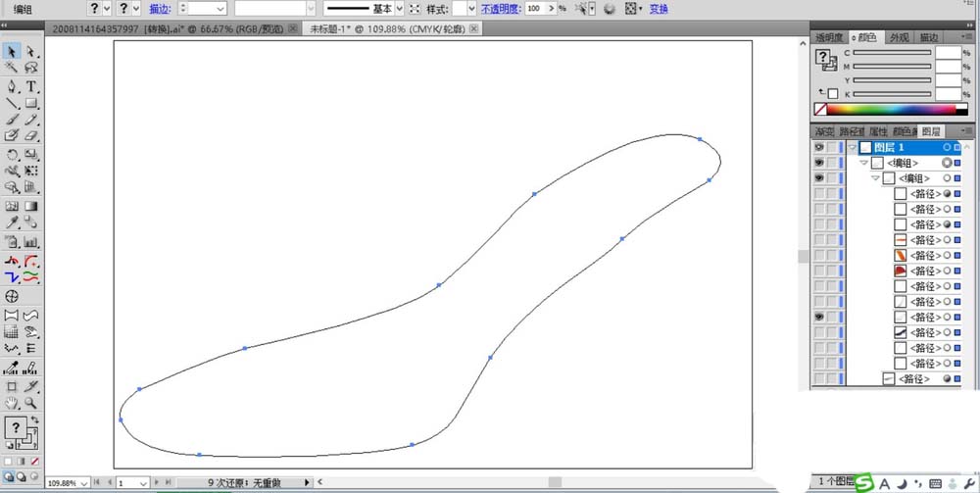Click the Sogou input method S icon
The height and width of the screenshot is (493, 980).
click(864, 483)
